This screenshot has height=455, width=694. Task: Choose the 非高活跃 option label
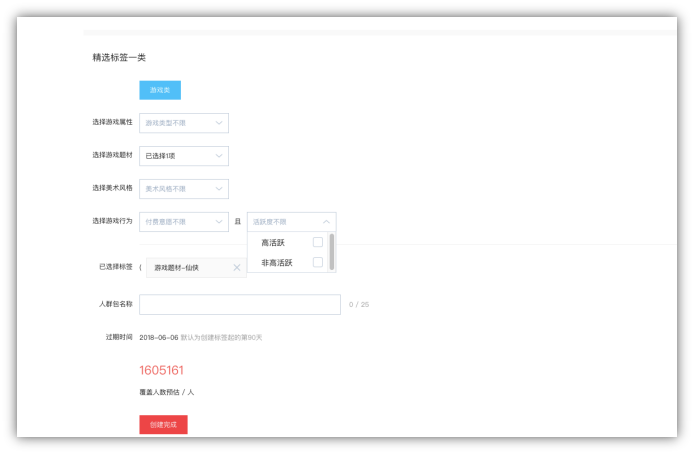277,262
